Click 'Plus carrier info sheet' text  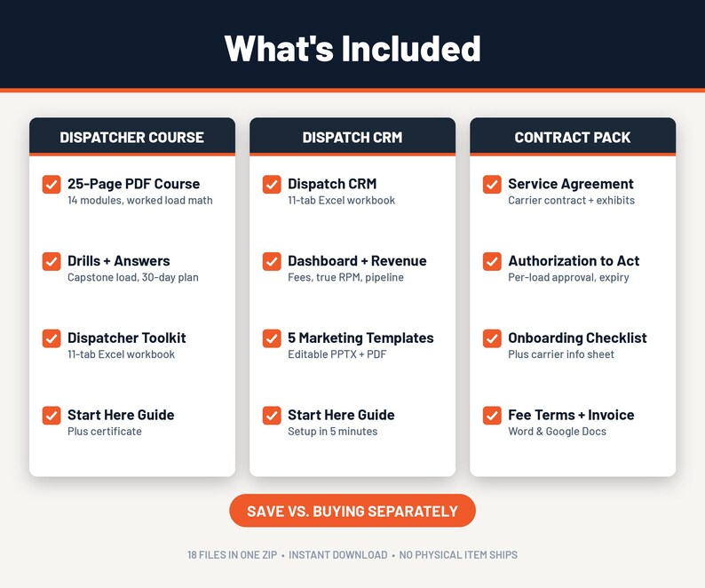pyautogui.click(x=560, y=354)
